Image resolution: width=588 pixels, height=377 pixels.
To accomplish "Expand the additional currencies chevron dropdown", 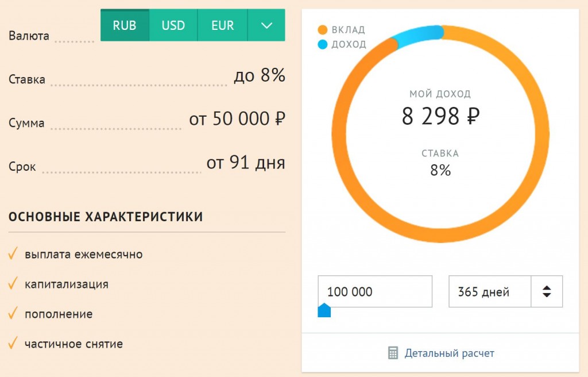I will [266, 26].
